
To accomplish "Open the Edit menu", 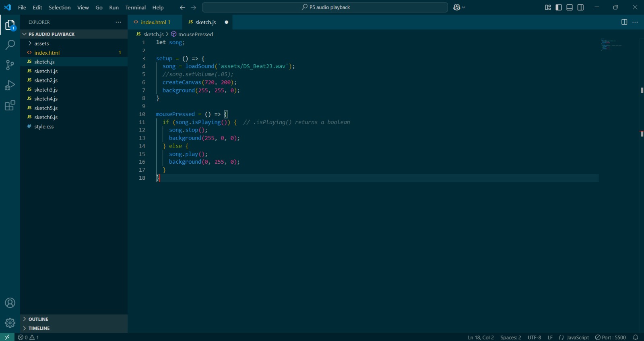I will 37,7.
